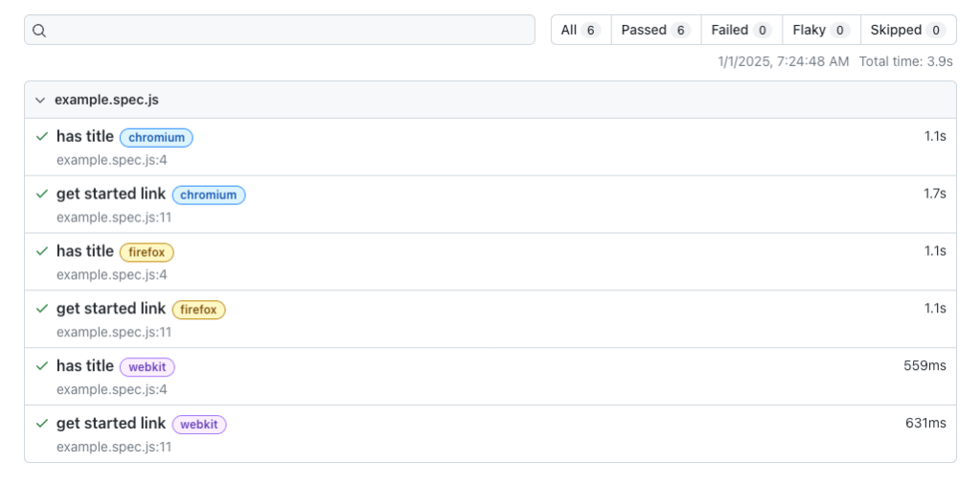Focus the test search input field

[x=287, y=30]
